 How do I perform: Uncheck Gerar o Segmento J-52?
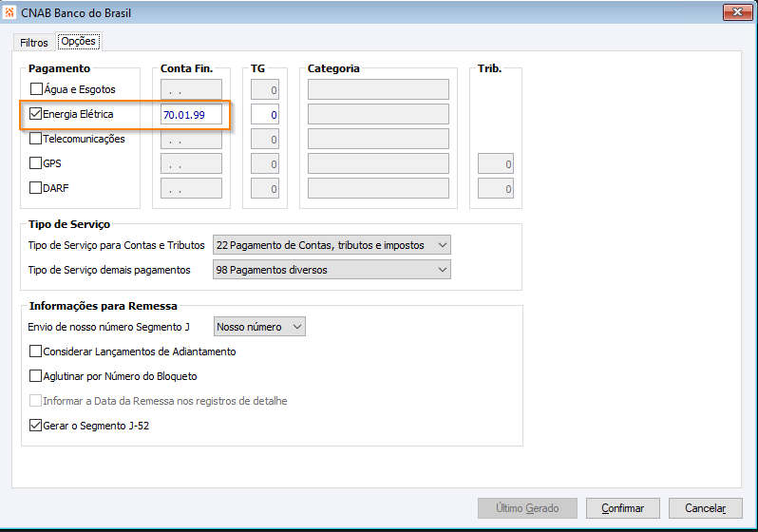[x=36, y=425]
